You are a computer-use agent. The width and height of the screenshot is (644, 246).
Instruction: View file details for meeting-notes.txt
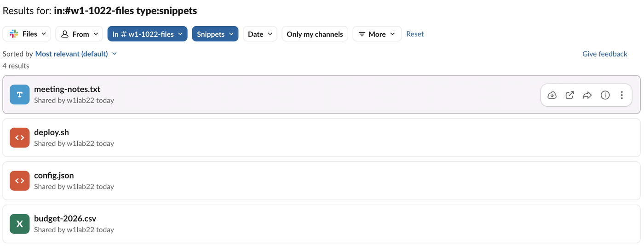click(605, 95)
